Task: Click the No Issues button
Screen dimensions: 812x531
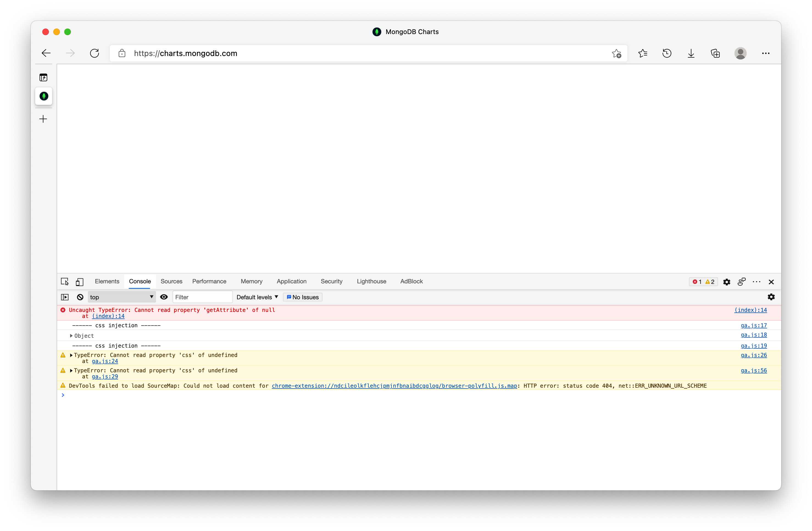Action: [x=303, y=297]
